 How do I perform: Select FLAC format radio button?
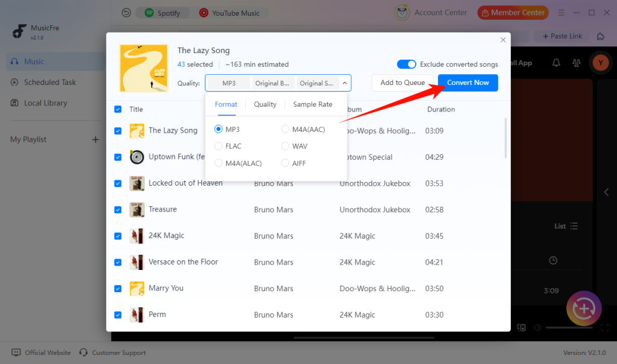click(x=218, y=146)
